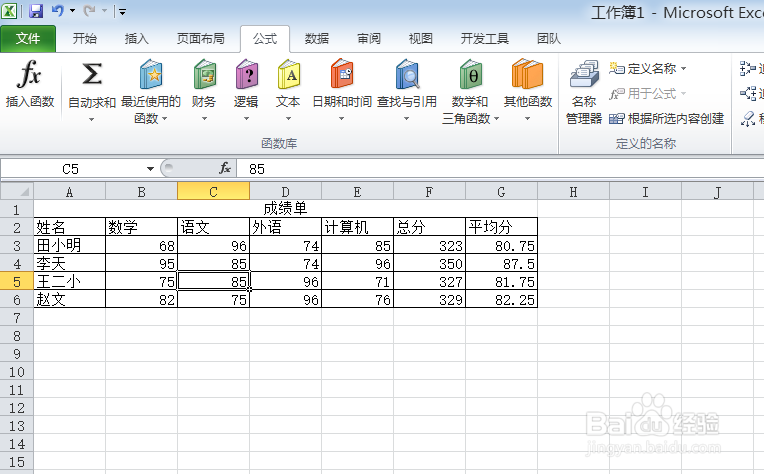Select cell containing 赵文
The height and width of the screenshot is (474, 764).
[x=69, y=299]
